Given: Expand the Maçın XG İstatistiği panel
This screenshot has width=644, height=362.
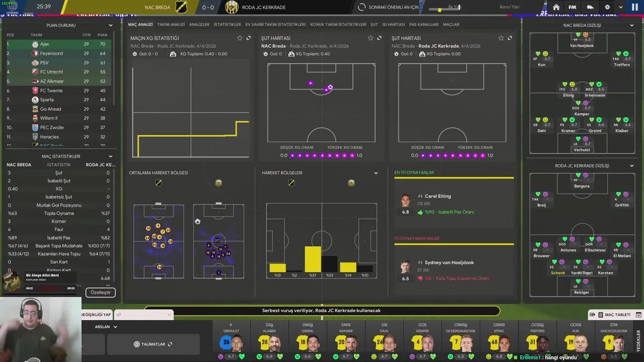Looking at the screenshot, I should (249, 38).
